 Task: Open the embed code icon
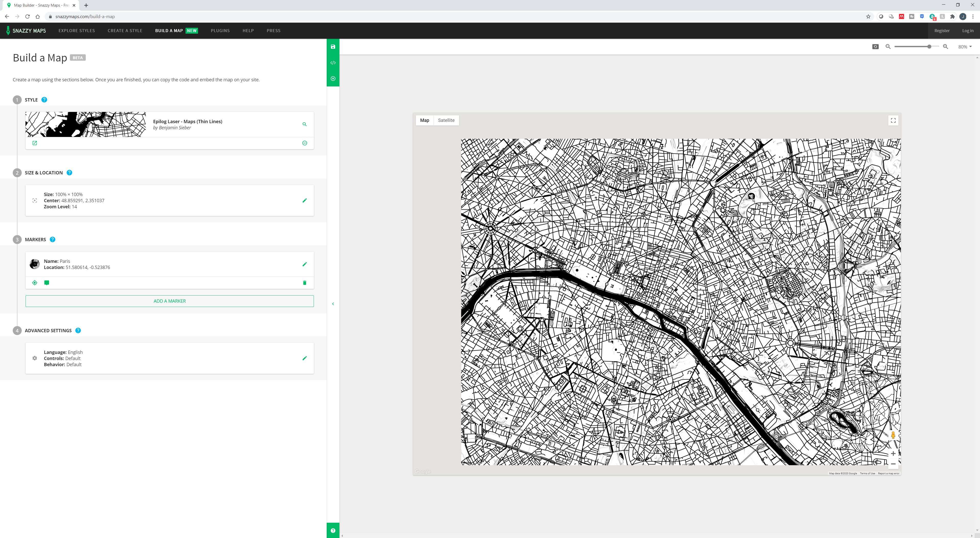coord(333,63)
